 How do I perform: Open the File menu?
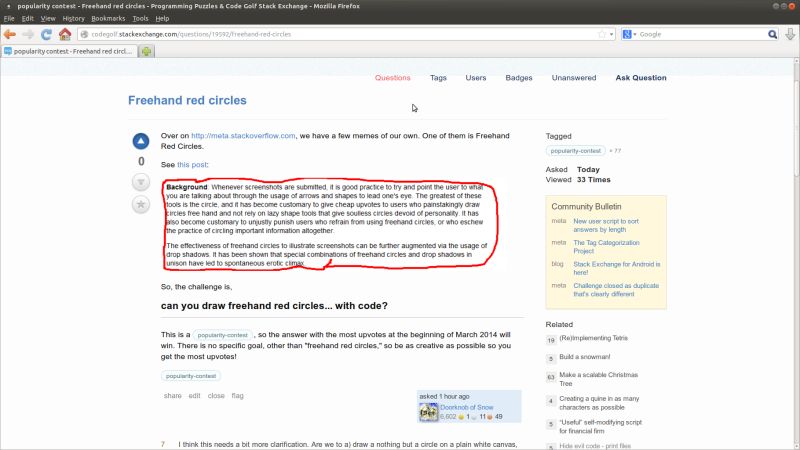click(9, 18)
